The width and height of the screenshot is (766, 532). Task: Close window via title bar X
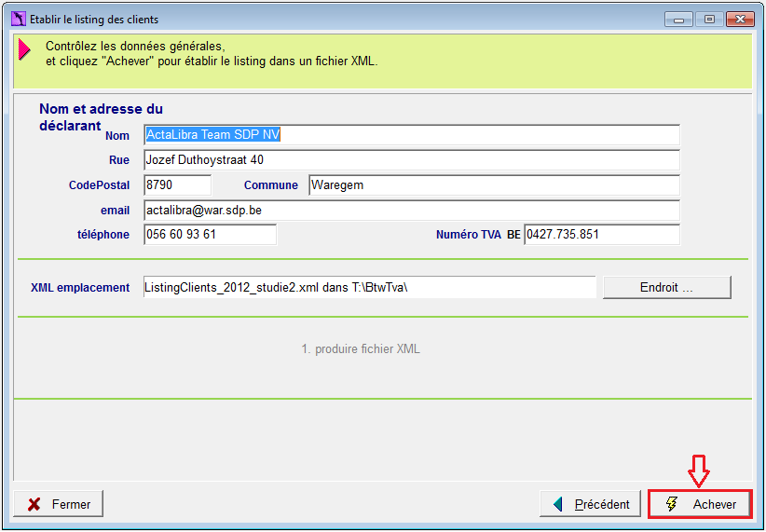pyautogui.click(x=740, y=20)
